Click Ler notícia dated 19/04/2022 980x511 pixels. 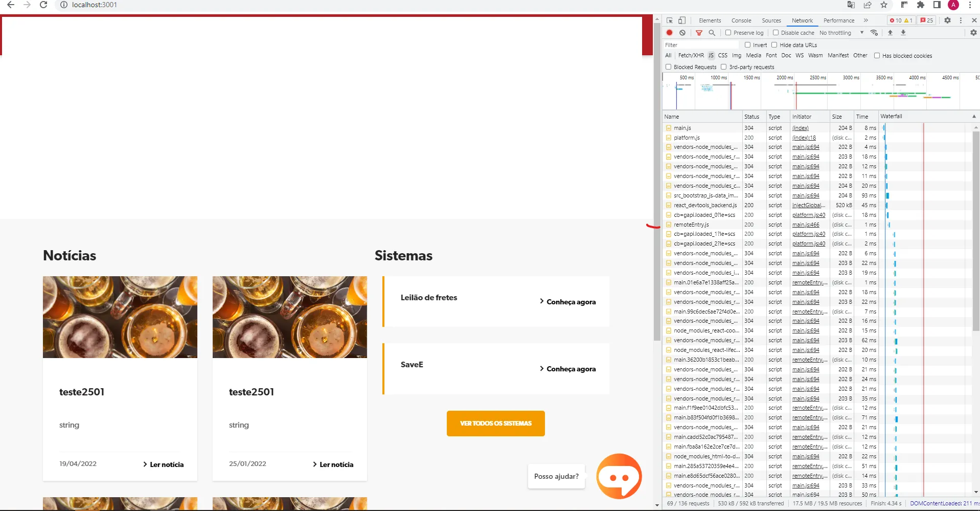click(x=163, y=464)
